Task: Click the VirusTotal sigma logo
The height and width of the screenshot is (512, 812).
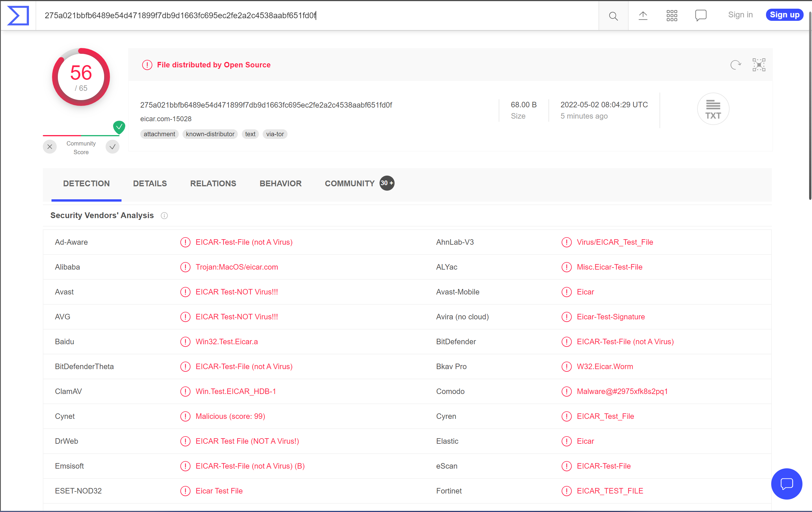Action: point(18,16)
